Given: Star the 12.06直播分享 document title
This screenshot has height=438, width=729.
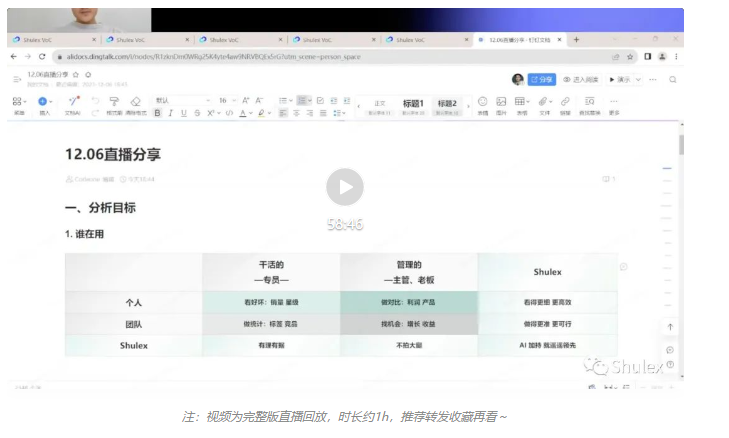Looking at the screenshot, I should click(76, 74).
